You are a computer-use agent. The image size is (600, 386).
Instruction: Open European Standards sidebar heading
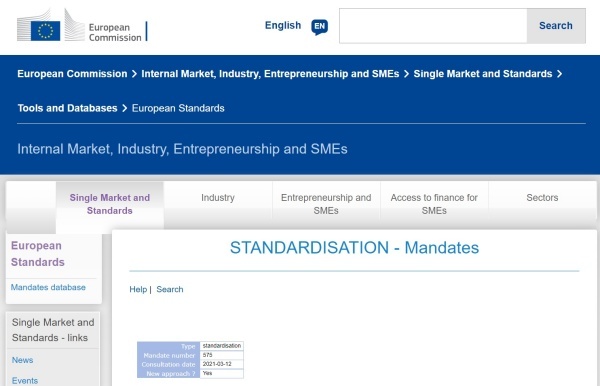coord(38,254)
